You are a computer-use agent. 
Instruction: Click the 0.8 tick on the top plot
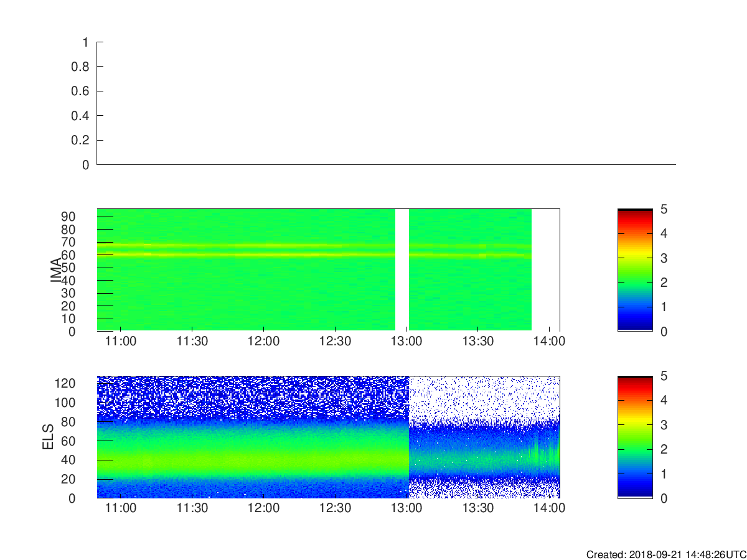[81, 67]
